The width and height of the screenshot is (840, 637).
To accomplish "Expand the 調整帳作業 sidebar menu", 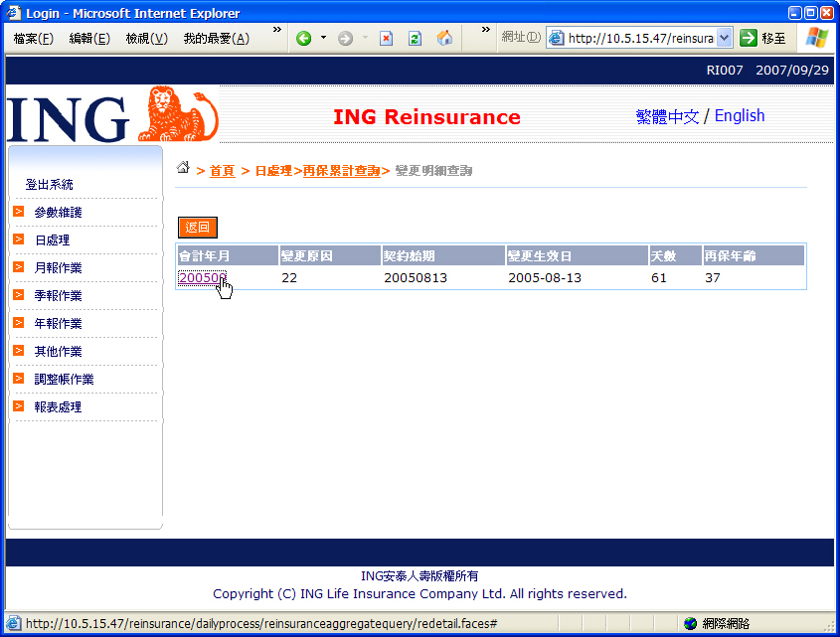I will pos(64,380).
